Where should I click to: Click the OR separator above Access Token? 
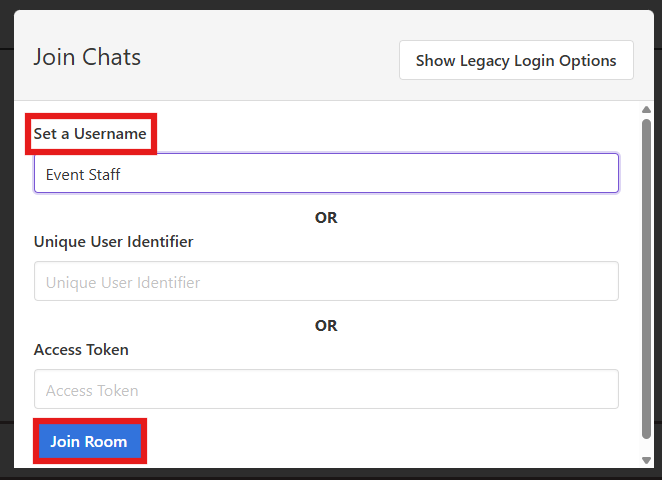coord(326,325)
